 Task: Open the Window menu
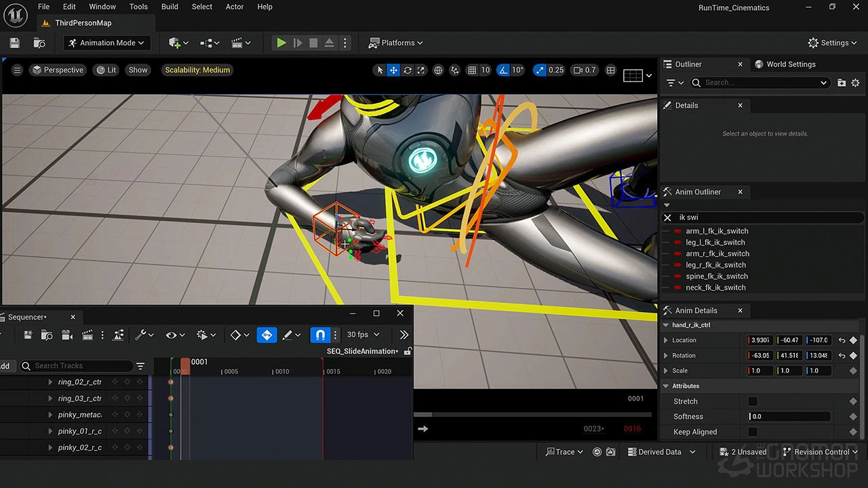pos(102,7)
